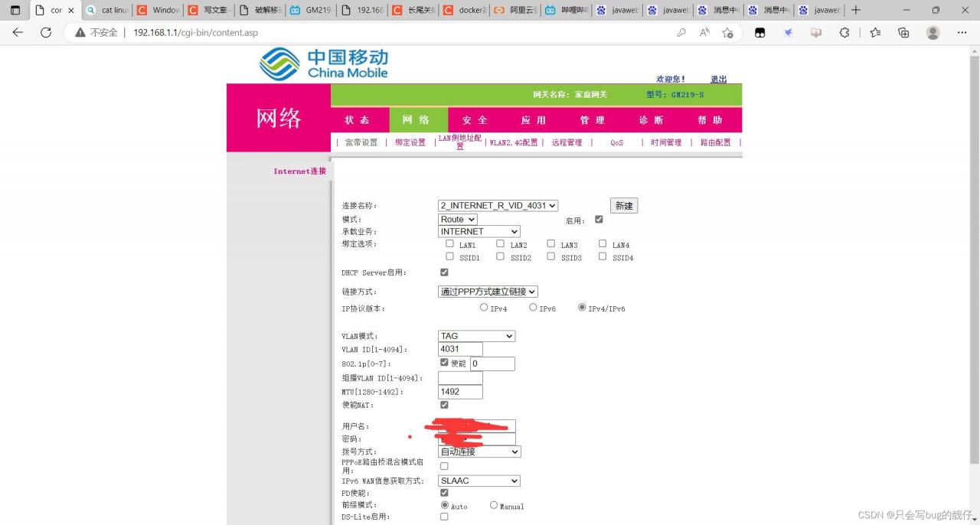The width and height of the screenshot is (980, 525).
Task: Click the 不安全 warning icon in address bar
Action: click(x=80, y=33)
